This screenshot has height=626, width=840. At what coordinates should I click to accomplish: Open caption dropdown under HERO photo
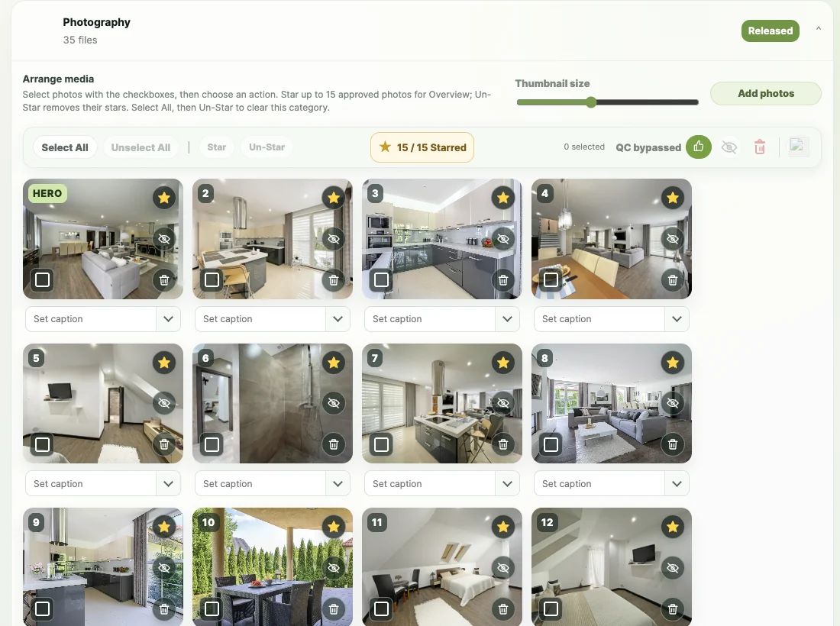[168, 319]
